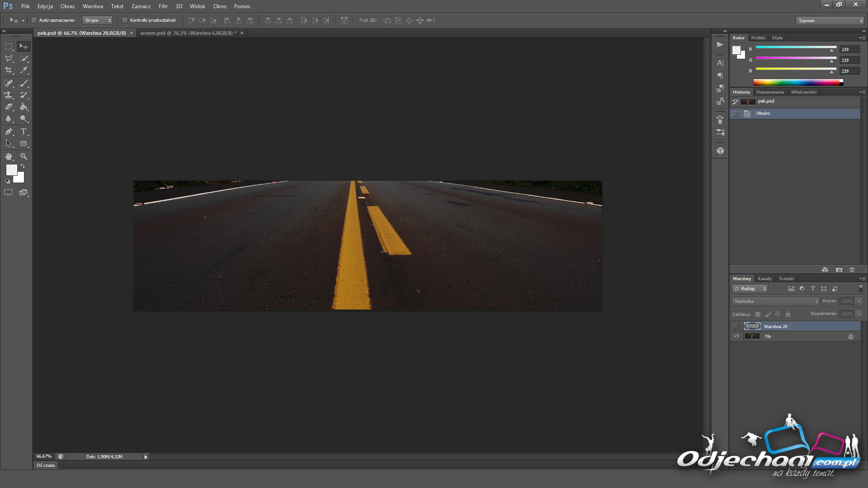Image resolution: width=868 pixels, height=488 pixels.
Task: Click the color spectrum ramp
Action: pos(798,82)
